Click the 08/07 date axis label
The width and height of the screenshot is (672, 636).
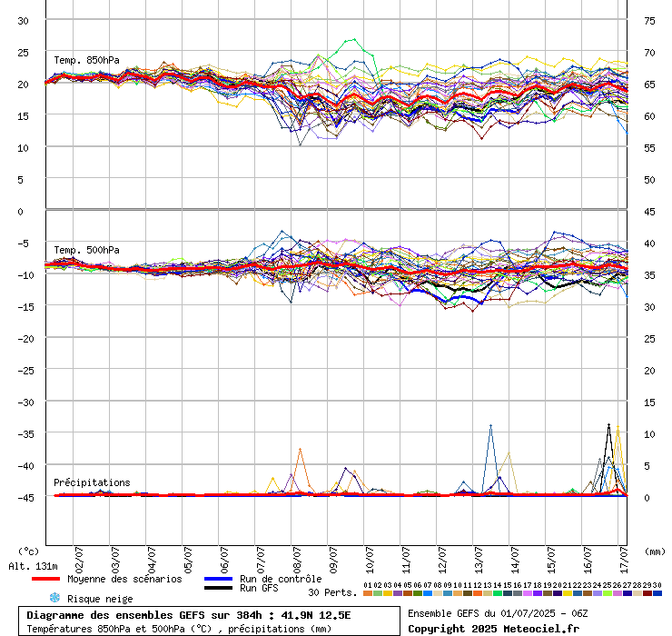tap(297, 560)
